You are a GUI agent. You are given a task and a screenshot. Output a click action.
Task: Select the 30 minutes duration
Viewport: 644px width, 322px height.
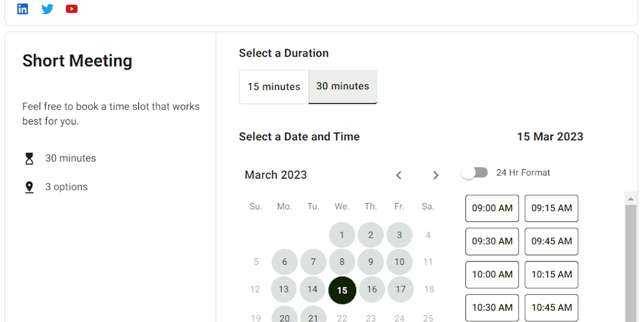point(343,86)
